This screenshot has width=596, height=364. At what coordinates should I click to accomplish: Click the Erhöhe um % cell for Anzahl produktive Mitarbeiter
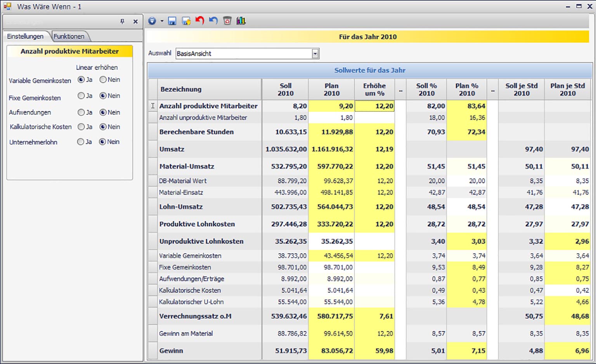(374, 106)
